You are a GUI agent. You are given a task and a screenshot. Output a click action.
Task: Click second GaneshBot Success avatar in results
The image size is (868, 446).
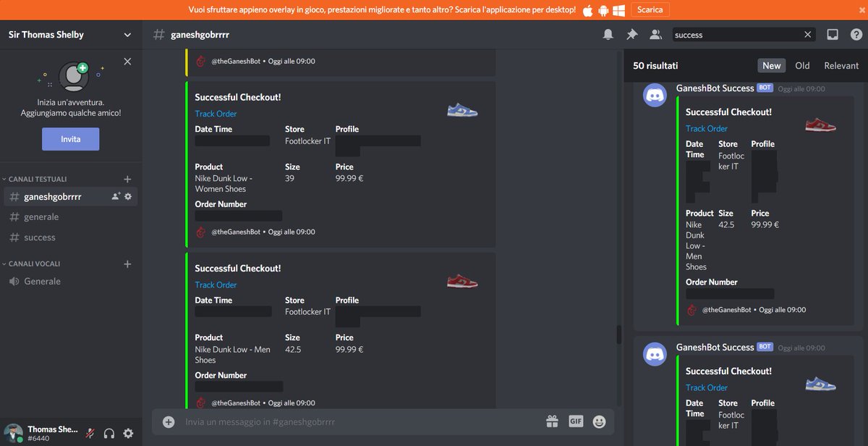coord(655,355)
